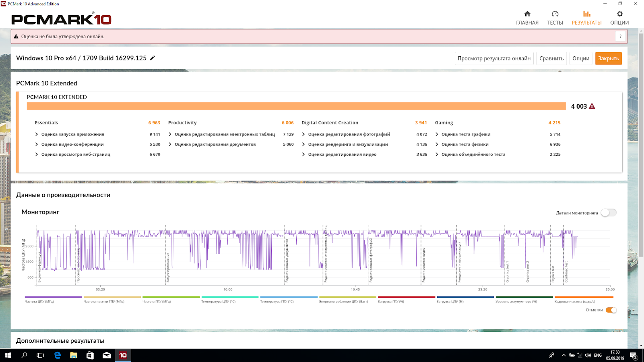This screenshot has width=644, height=362.
Task: Switch to Главная tab label
Action: pyautogui.click(x=527, y=23)
